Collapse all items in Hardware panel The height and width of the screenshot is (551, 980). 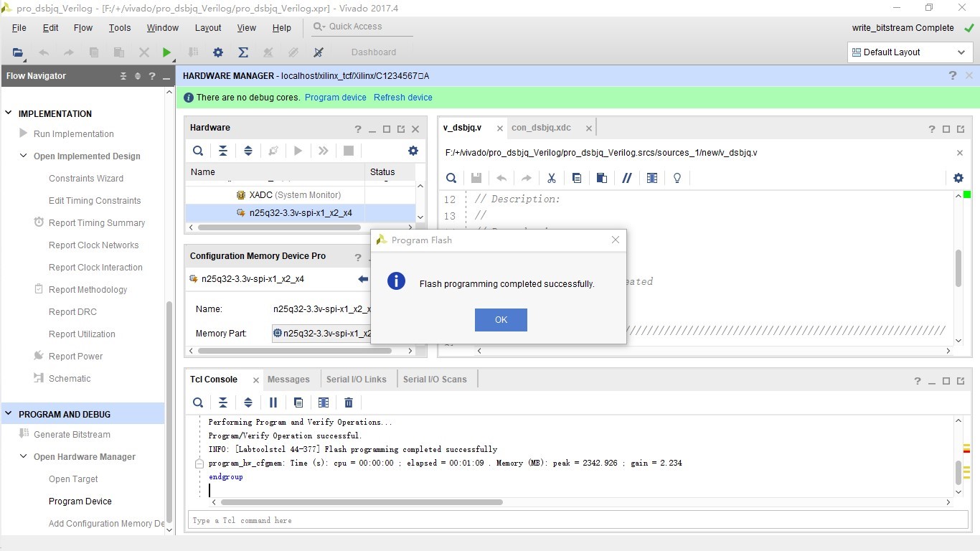[x=223, y=151]
